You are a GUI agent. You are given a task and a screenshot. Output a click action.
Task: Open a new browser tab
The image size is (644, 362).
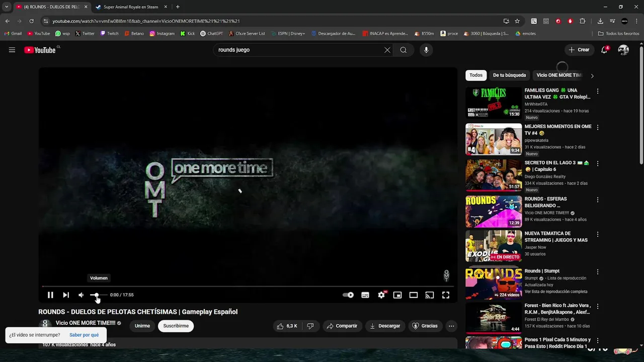178,7
